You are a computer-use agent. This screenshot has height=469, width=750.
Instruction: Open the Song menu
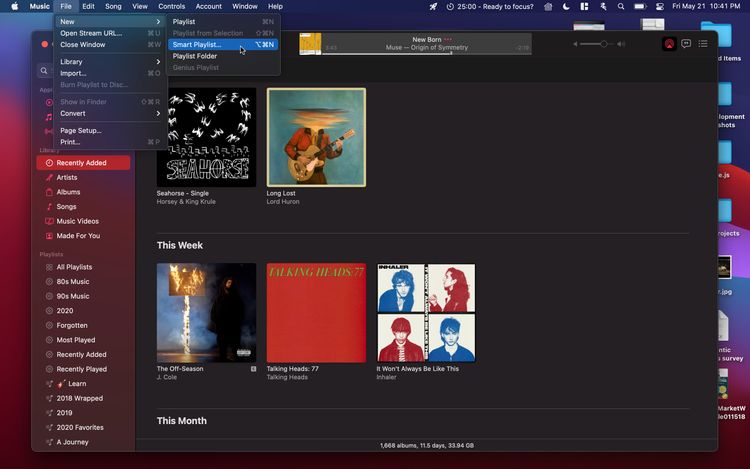[x=113, y=6]
